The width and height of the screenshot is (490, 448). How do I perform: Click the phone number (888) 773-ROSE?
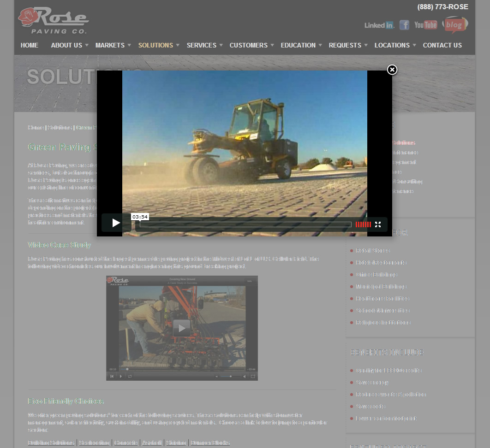tap(443, 7)
